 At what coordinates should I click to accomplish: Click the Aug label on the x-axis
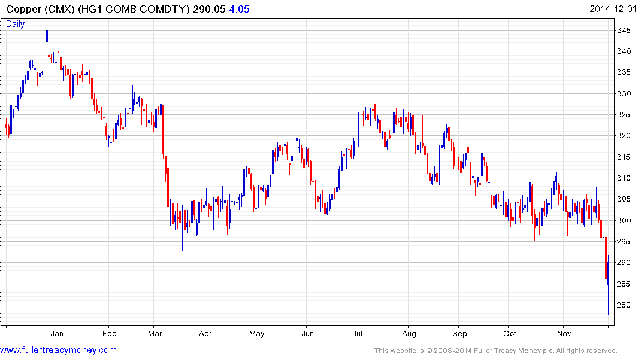tap(409, 333)
